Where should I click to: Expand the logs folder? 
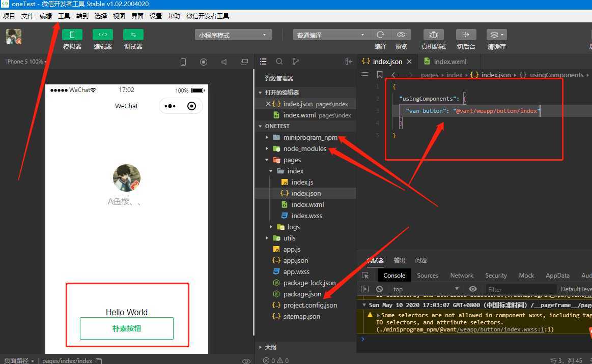[x=271, y=227]
